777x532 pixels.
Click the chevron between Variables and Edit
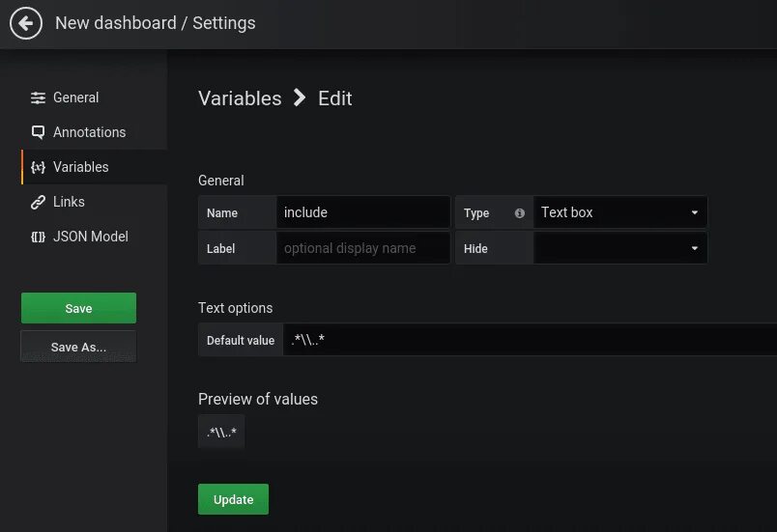[x=300, y=98]
